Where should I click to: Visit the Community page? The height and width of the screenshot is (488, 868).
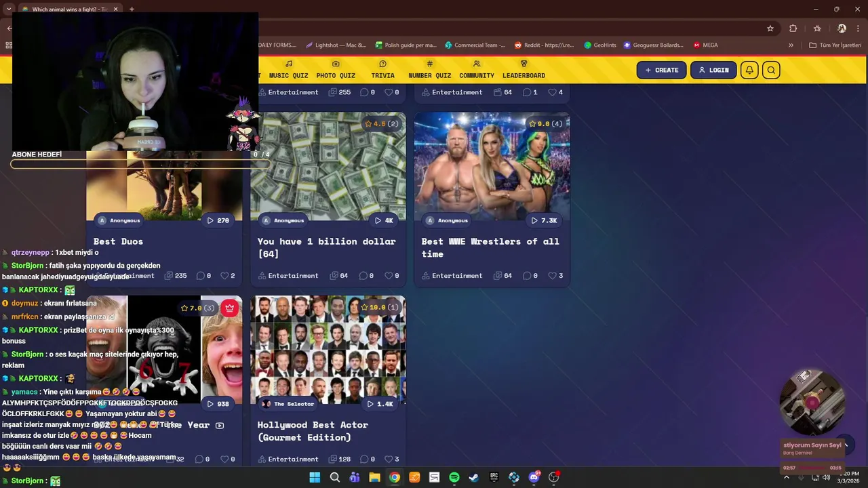[476, 70]
